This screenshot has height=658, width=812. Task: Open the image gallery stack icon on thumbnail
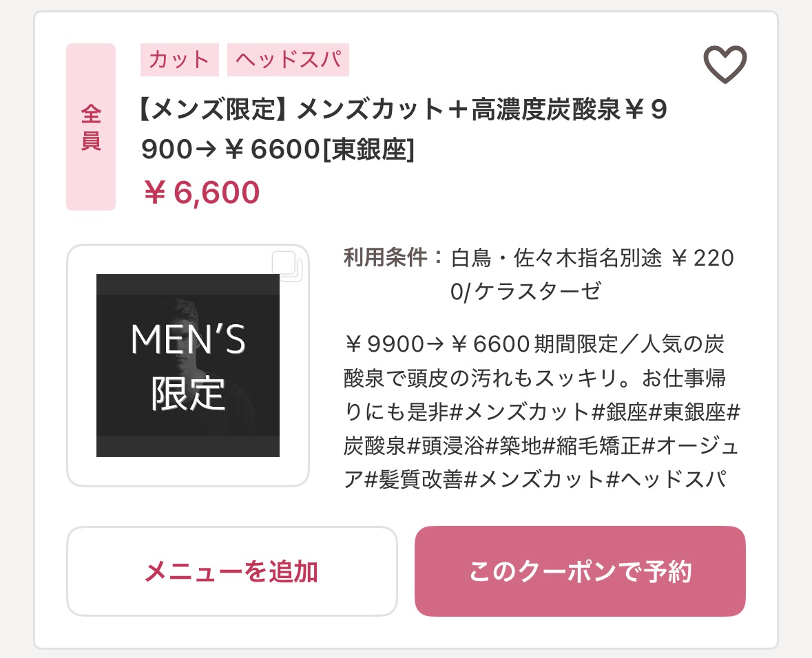point(287,266)
